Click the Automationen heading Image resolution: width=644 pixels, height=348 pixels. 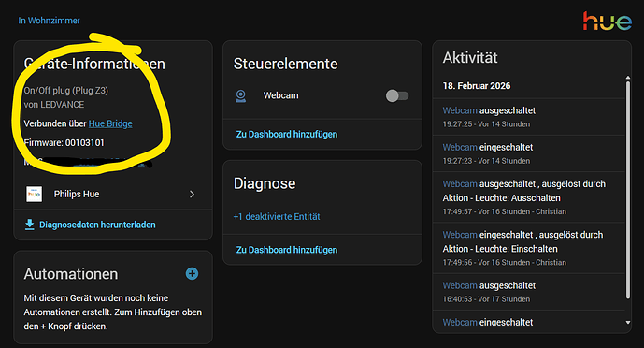(x=71, y=274)
